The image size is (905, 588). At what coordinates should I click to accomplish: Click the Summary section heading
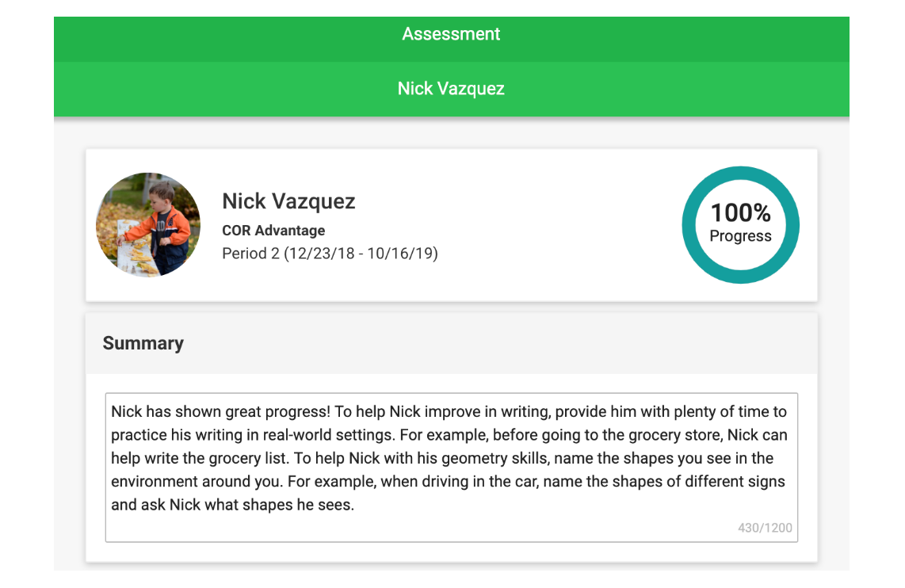click(x=143, y=343)
